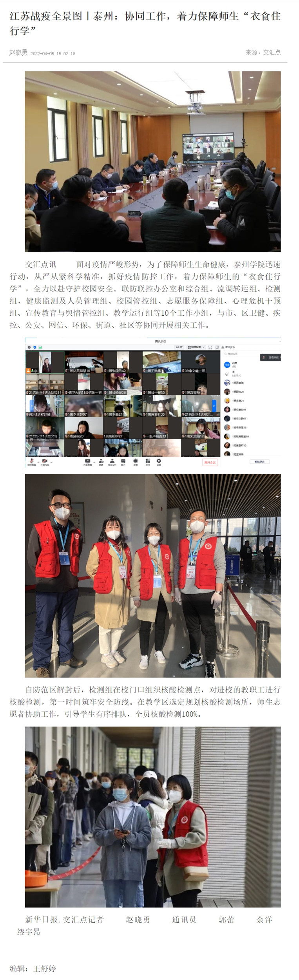The width and height of the screenshot is (299, 980).
Task: Open the conference room meeting photo
Action: [152, 161]
